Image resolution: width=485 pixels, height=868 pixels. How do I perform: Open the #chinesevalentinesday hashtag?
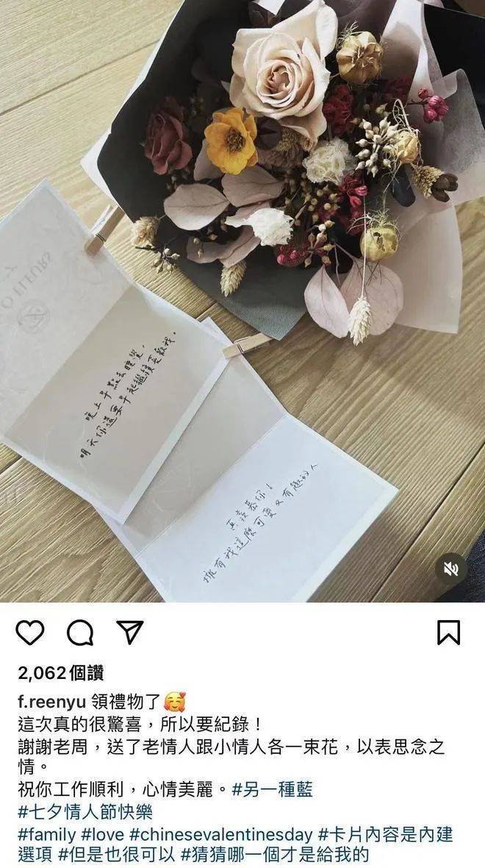pyautogui.click(x=220, y=833)
